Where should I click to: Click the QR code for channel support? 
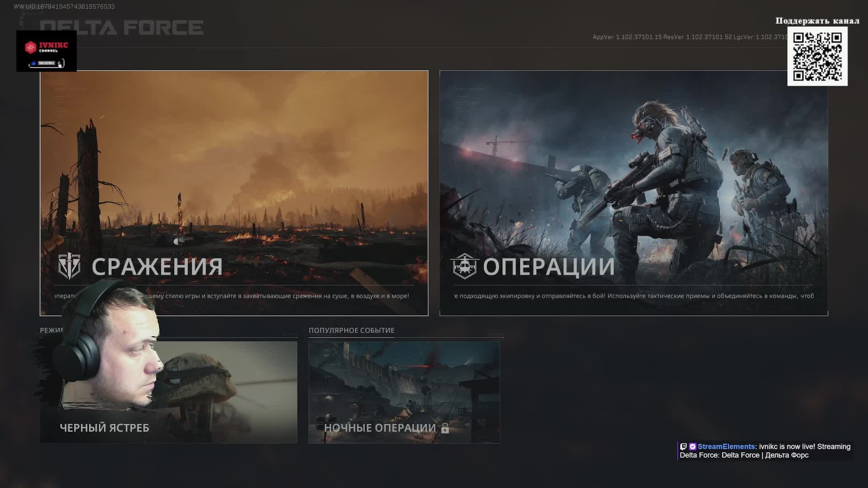[817, 56]
